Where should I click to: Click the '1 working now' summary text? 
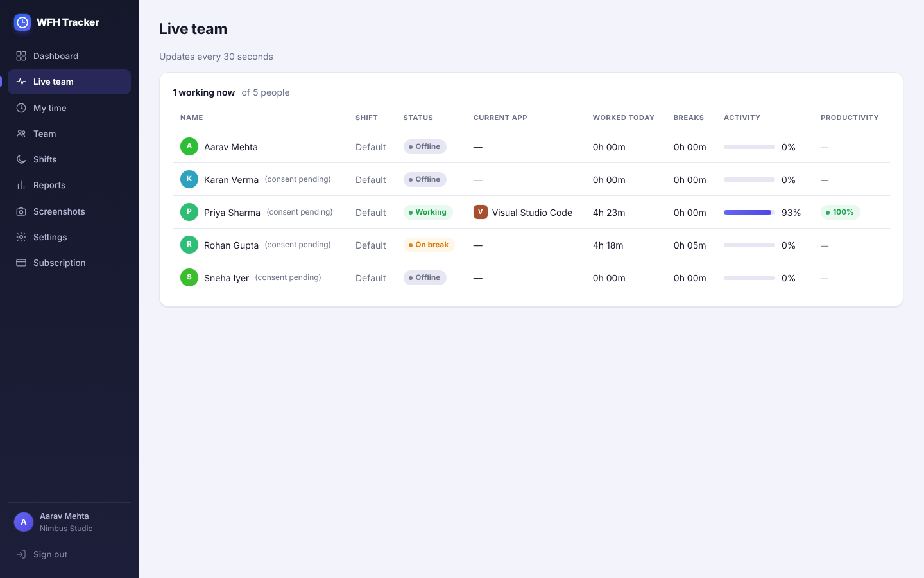203,92
